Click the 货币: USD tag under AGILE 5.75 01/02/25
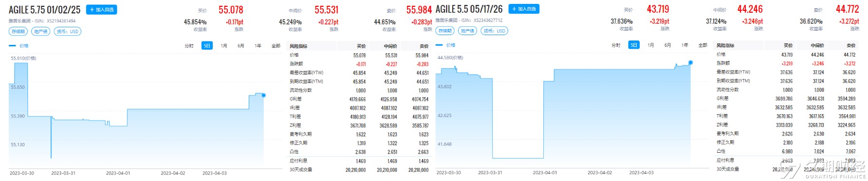 click(x=68, y=31)
